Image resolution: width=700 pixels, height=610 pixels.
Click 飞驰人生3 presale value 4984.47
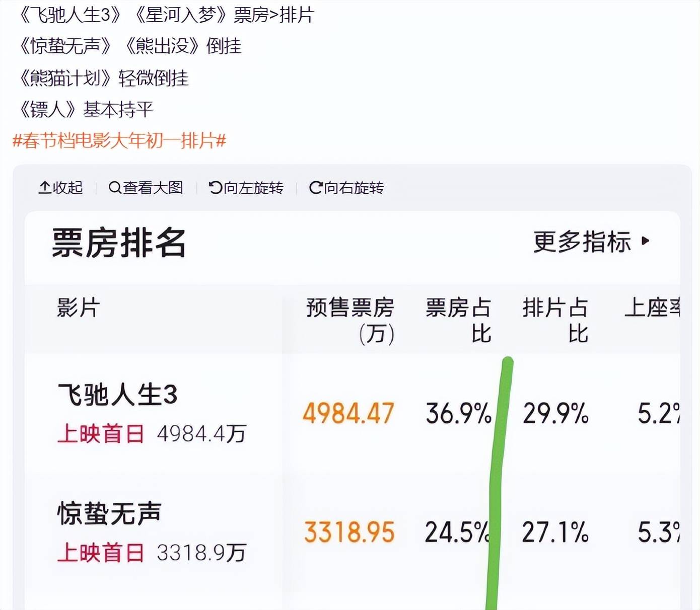[348, 414]
